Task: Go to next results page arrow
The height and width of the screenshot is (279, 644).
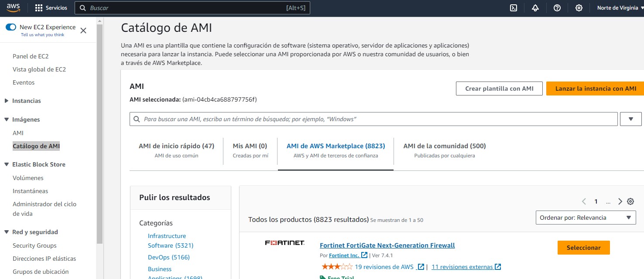Action: (x=620, y=201)
